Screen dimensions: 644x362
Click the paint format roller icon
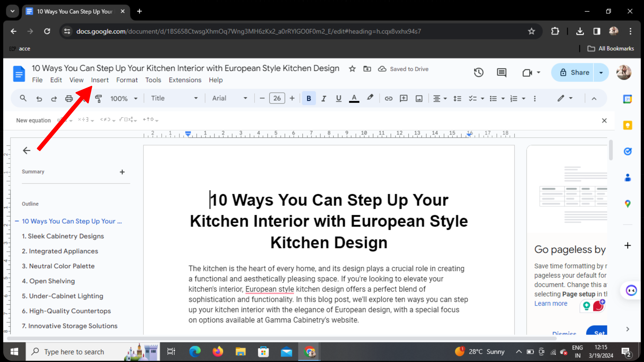[x=98, y=98]
